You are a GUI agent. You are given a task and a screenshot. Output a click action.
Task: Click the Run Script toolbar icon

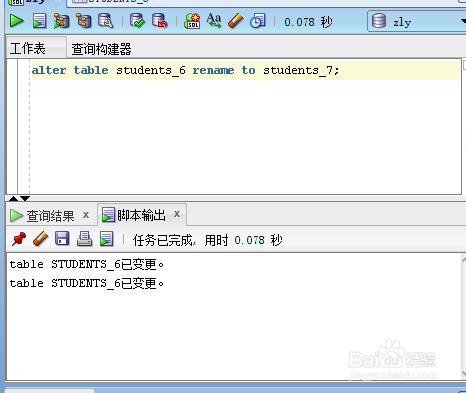[x=39, y=21]
